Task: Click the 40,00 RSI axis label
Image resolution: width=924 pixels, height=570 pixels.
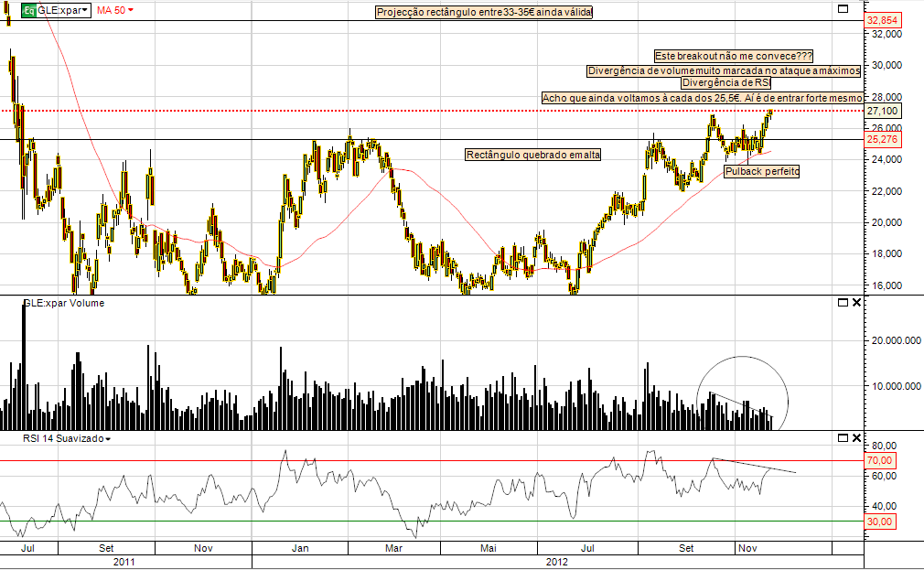Action: click(x=885, y=506)
